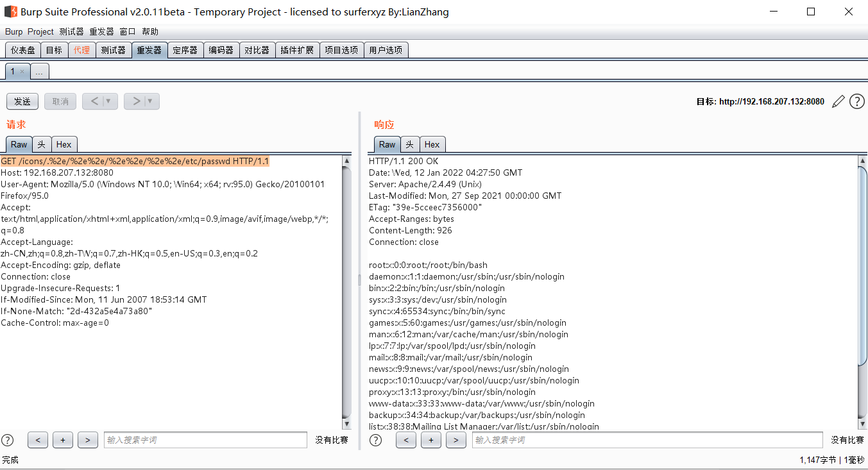Image resolution: width=868 pixels, height=470 pixels.
Task: Open the 测试器 menu in menu bar
Action: [x=71, y=31]
